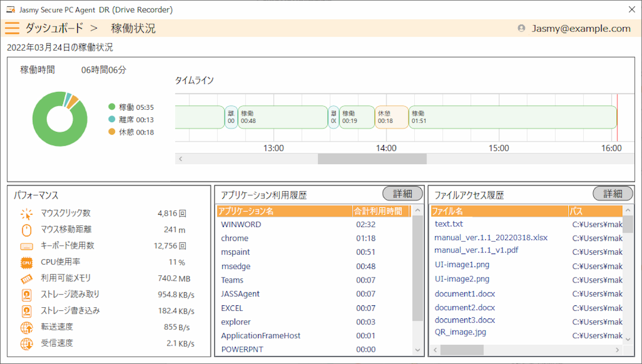Select manual_ver.1.1_20220318.xlsx file entry

[x=491, y=238]
